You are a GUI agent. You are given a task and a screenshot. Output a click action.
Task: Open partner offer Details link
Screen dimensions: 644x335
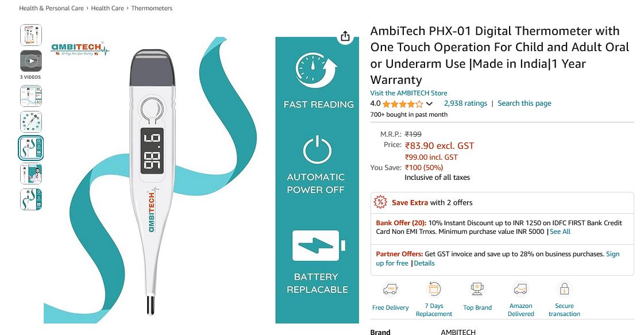(424, 263)
